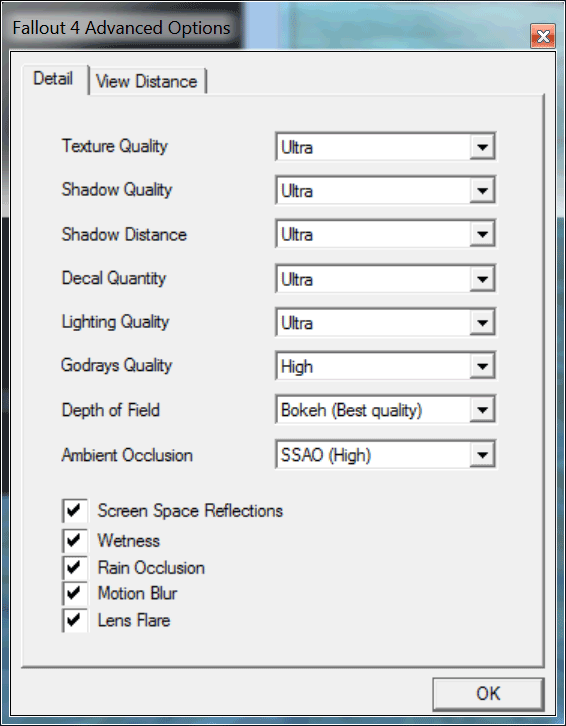Disable the Lens Flare checkbox
Image resolution: width=566 pixels, height=726 pixels.
point(75,620)
